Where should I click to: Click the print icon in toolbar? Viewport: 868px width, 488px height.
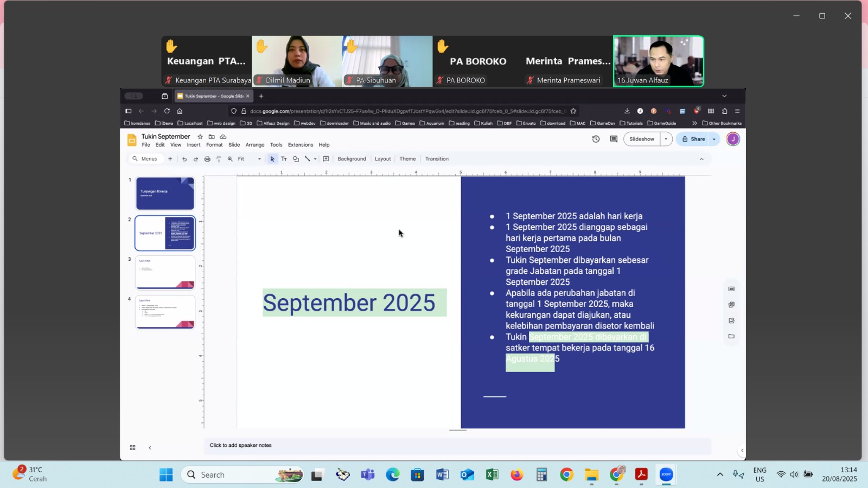pyautogui.click(x=207, y=159)
